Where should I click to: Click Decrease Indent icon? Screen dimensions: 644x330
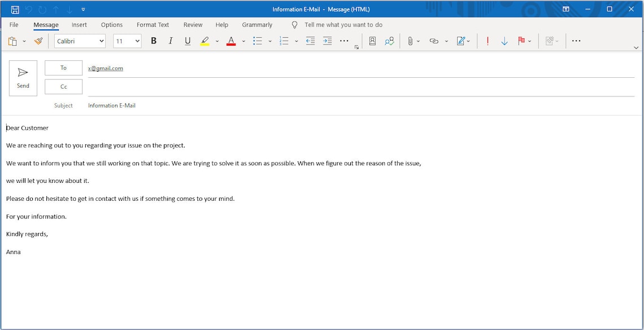click(x=311, y=41)
